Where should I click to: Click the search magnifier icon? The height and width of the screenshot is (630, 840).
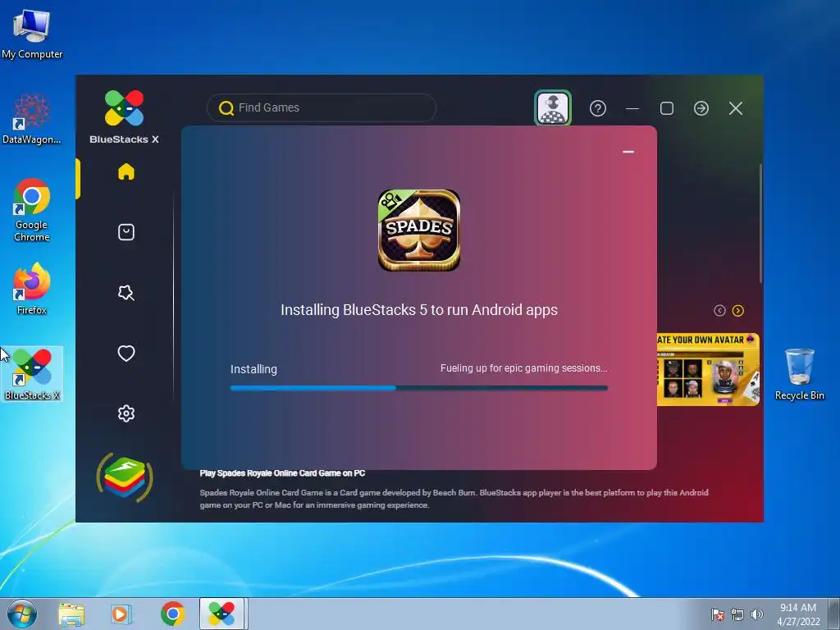coord(226,108)
